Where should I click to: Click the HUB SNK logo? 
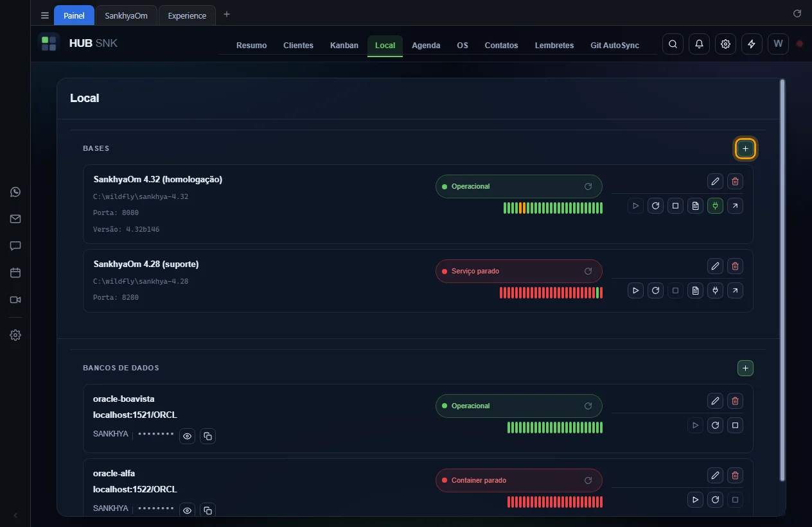pyautogui.click(x=78, y=44)
